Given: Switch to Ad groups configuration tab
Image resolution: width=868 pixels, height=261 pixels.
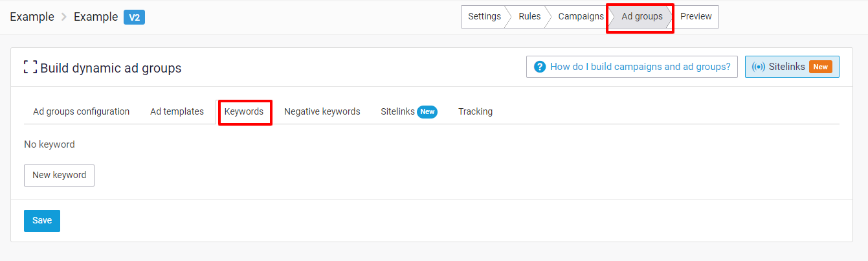Looking at the screenshot, I should (81, 111).
